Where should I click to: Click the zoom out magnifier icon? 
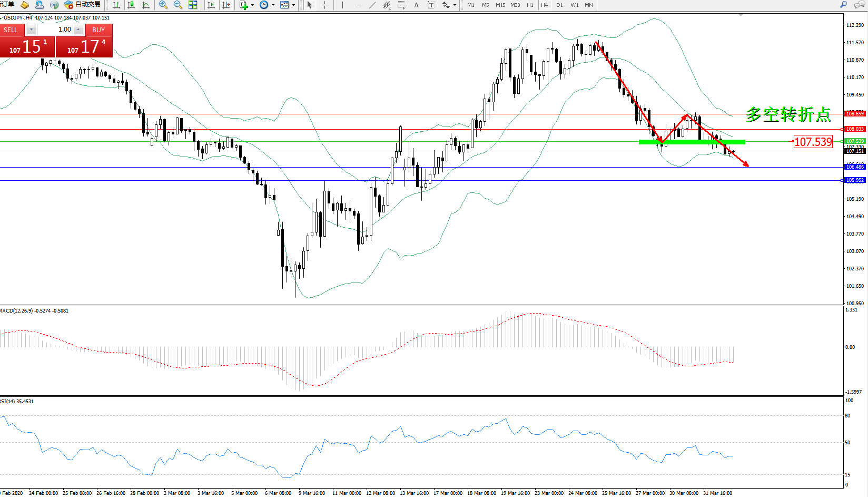[178, 5]
